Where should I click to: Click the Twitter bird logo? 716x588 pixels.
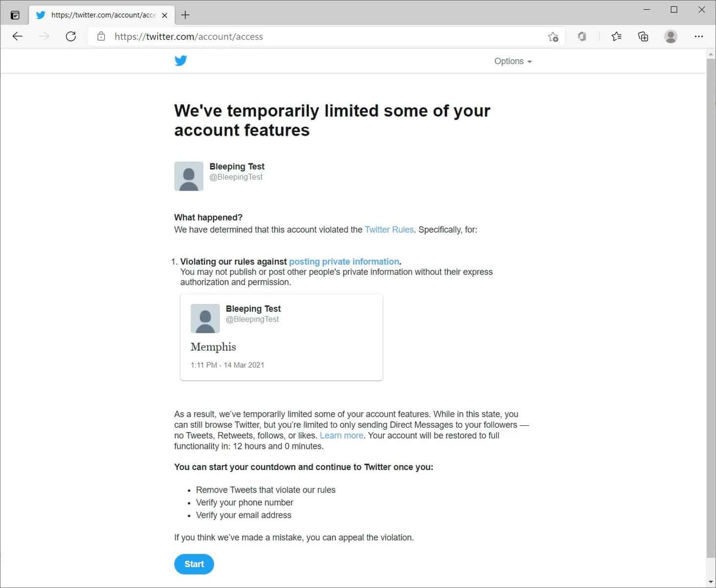pos(181,61)
